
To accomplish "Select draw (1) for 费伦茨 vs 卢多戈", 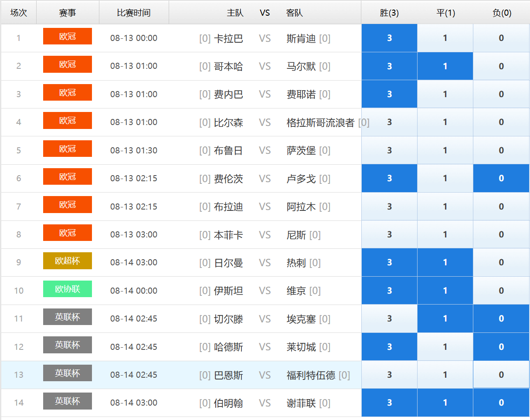I will 445,178.
